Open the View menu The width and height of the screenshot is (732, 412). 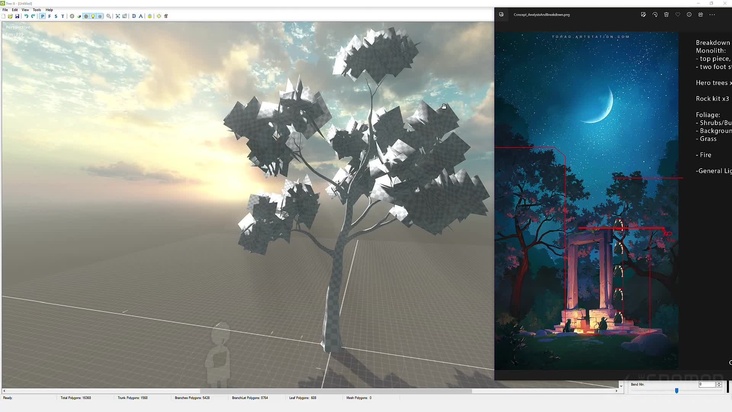[25, 10]
